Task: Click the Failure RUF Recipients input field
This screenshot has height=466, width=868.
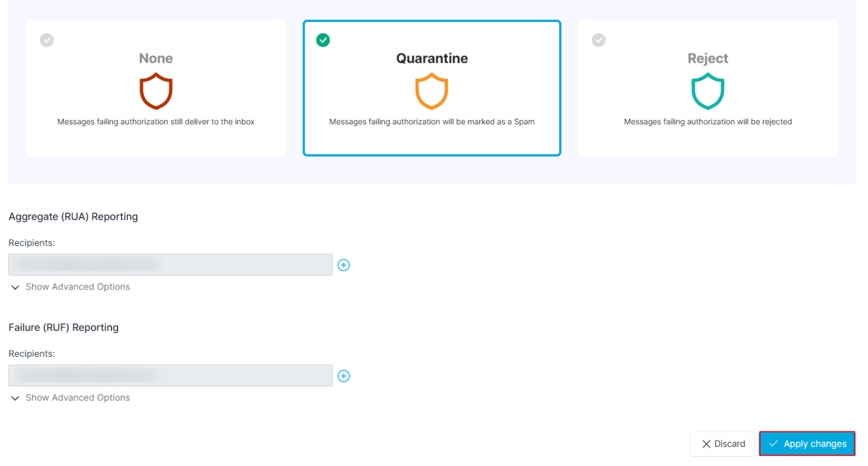Action: (170, 375)
